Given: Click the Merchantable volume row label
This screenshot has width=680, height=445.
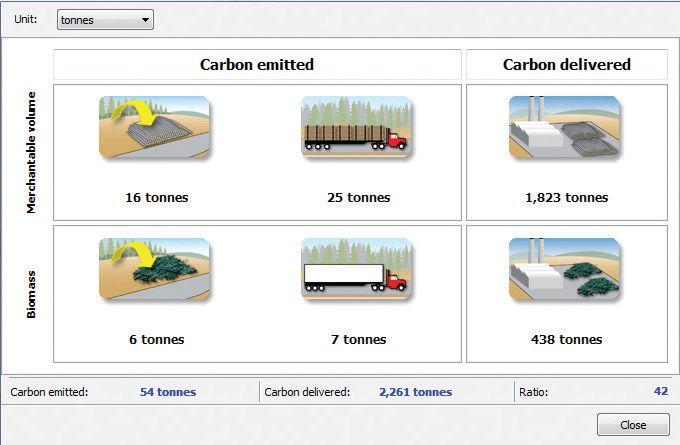Looking at the screenshot, I should pyautogui.click(x=31, y=152).
